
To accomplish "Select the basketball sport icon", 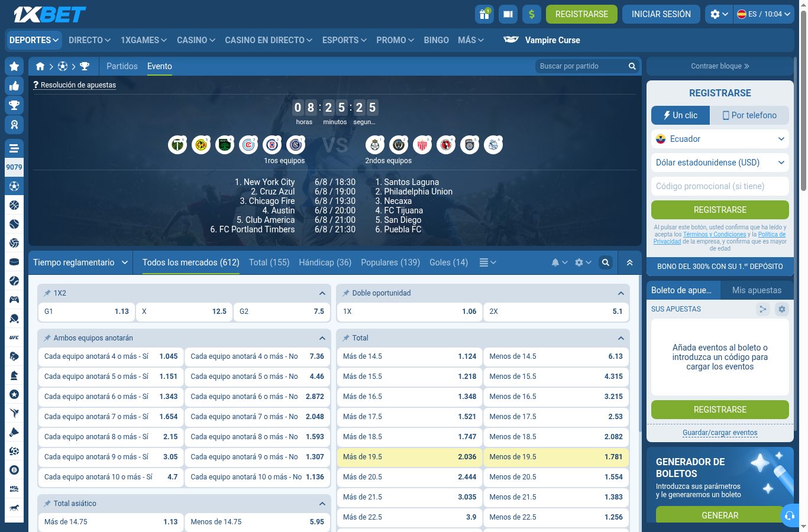I will (x=14, y=205).
